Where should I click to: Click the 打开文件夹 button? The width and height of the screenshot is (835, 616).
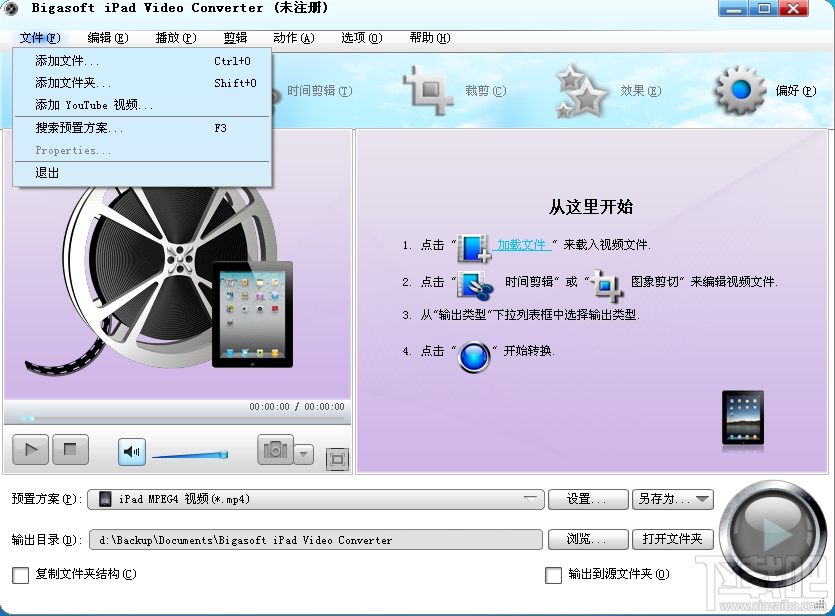click(x=672, y=538)
